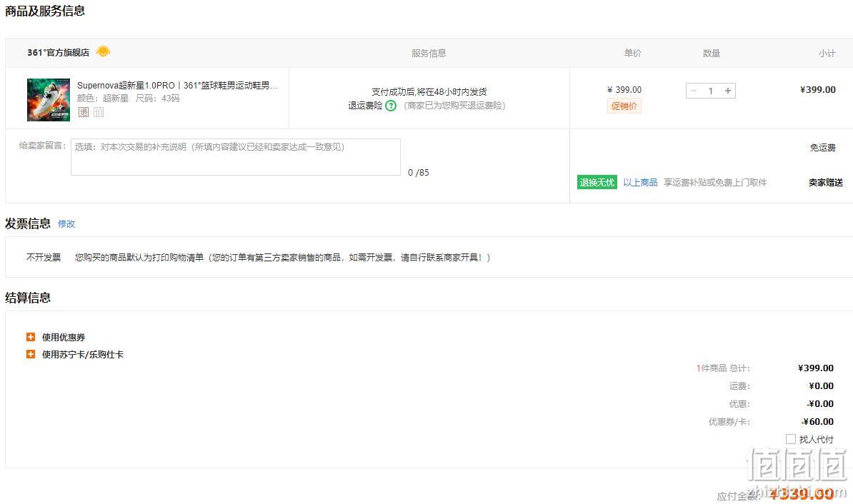Open the 361°官方旗舰店 store name
853x504 pixels.
point(58,53)
